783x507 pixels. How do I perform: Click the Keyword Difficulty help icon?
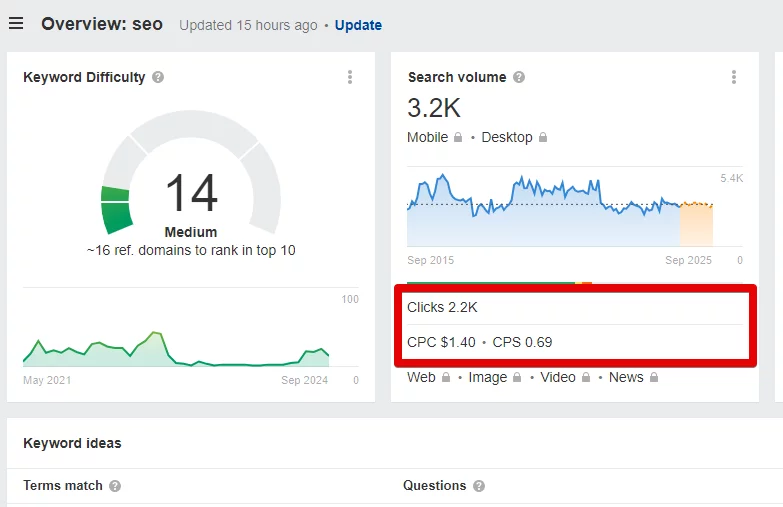(158, 77)
